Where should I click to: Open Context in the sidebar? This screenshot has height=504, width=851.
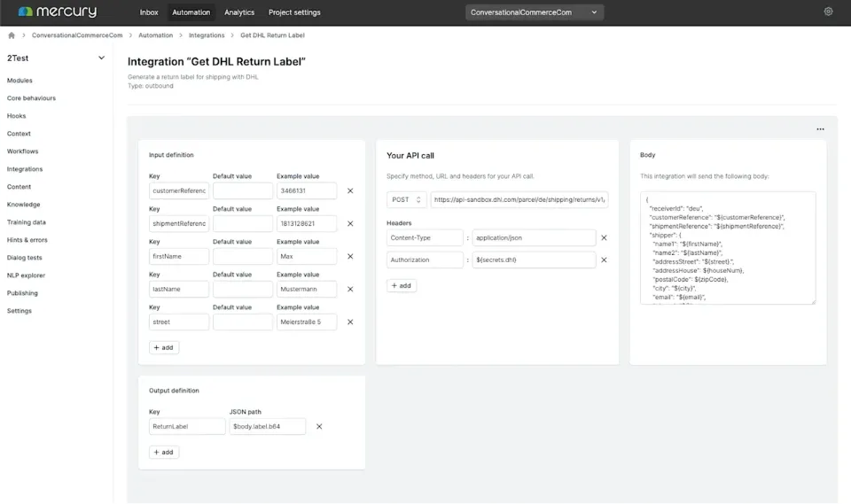pyautogui.click(x=19, y=134)
